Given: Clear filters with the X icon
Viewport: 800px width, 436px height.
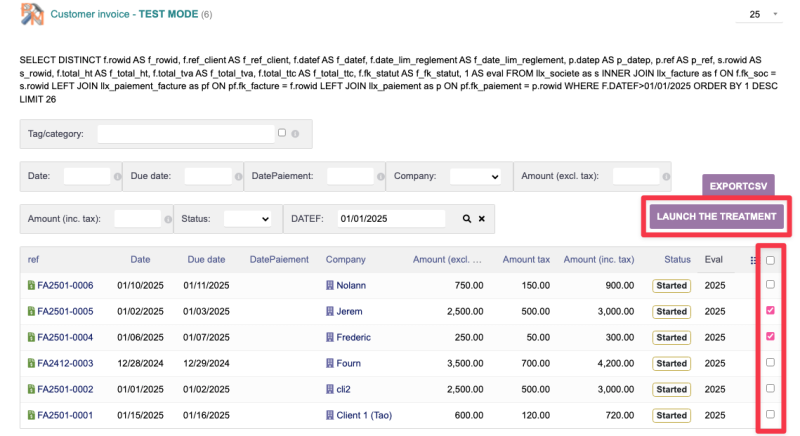Looking at the screenshot, I should point(481,218).
